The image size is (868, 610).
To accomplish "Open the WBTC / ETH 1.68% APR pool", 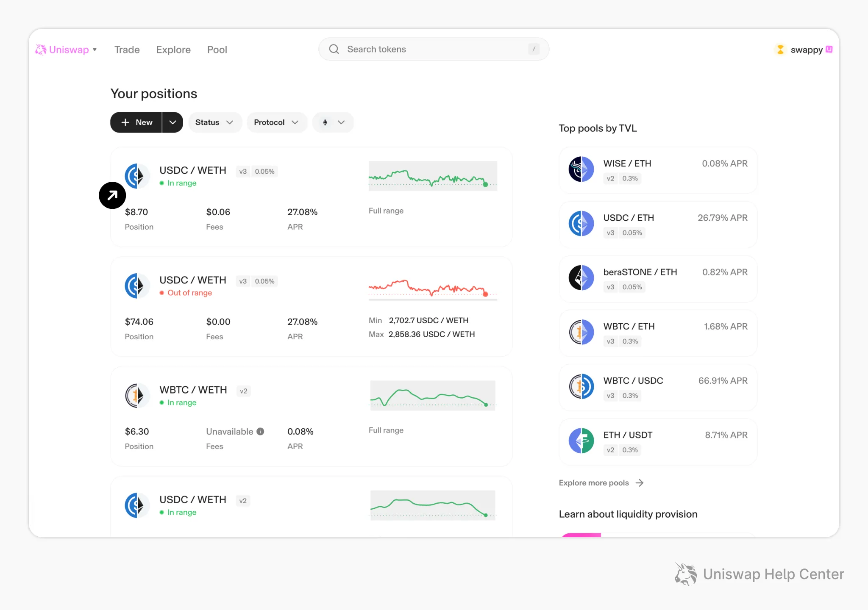I will (658, 333).
